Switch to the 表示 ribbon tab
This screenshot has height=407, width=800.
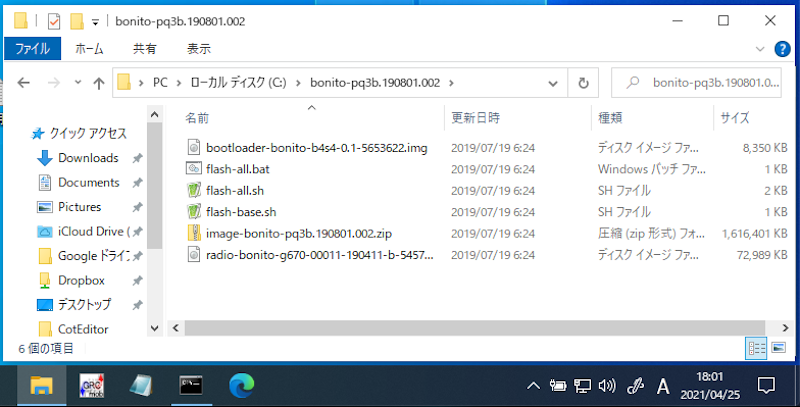pyautogui.click(x=198, y=48)
